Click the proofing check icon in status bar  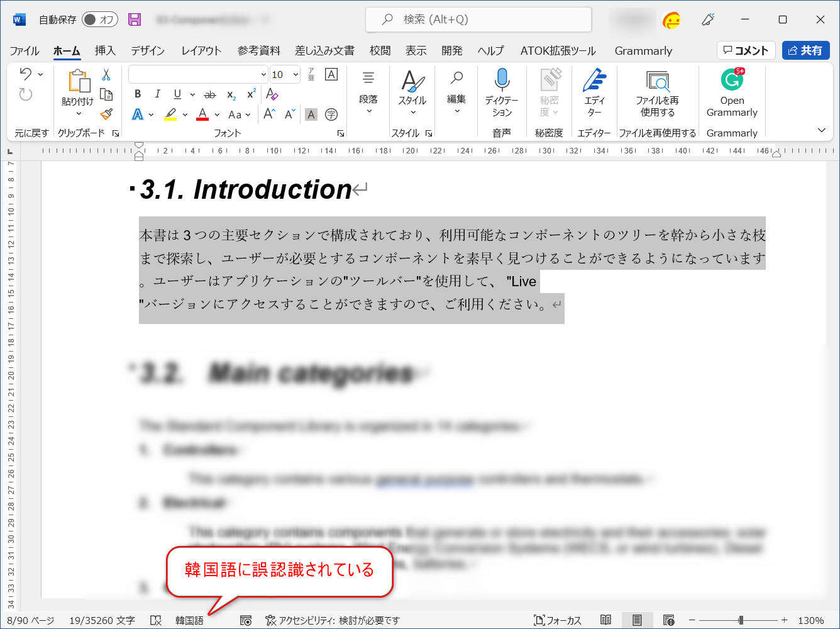pyautogui.click(x=156, y=621)
